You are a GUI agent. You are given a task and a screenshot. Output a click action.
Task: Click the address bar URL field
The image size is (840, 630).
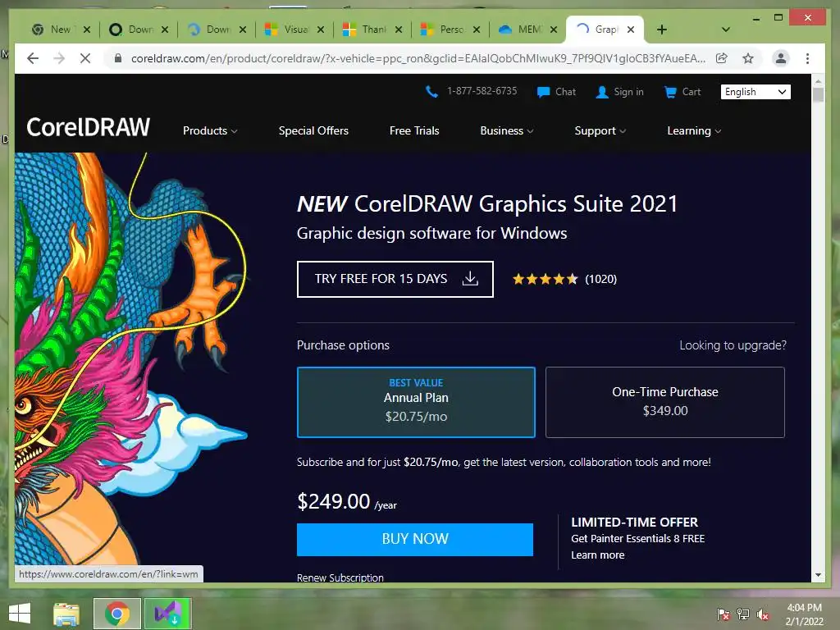[x=418, y=58]
